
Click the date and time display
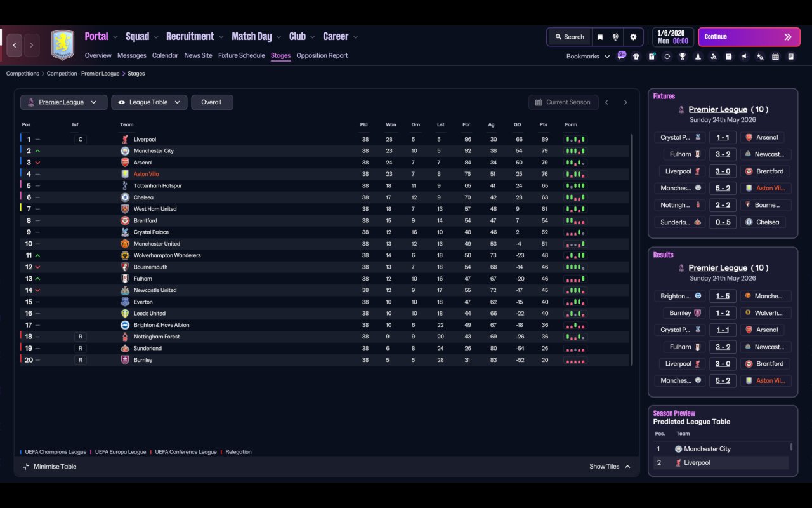tap(672, 37)
